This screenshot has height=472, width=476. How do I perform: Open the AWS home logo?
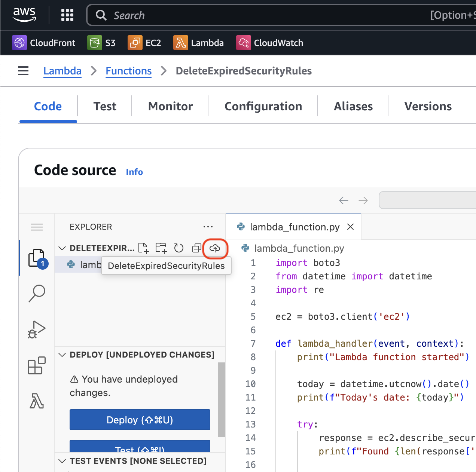pos(24,15)
